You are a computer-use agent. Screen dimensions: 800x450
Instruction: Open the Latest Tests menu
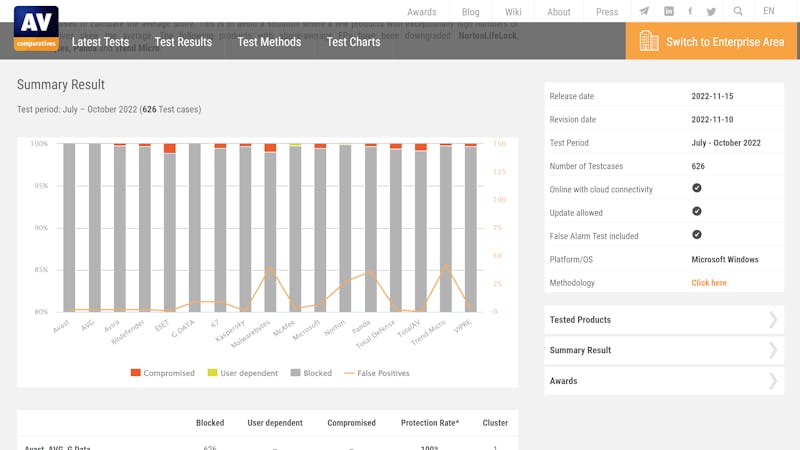point(101,42)
